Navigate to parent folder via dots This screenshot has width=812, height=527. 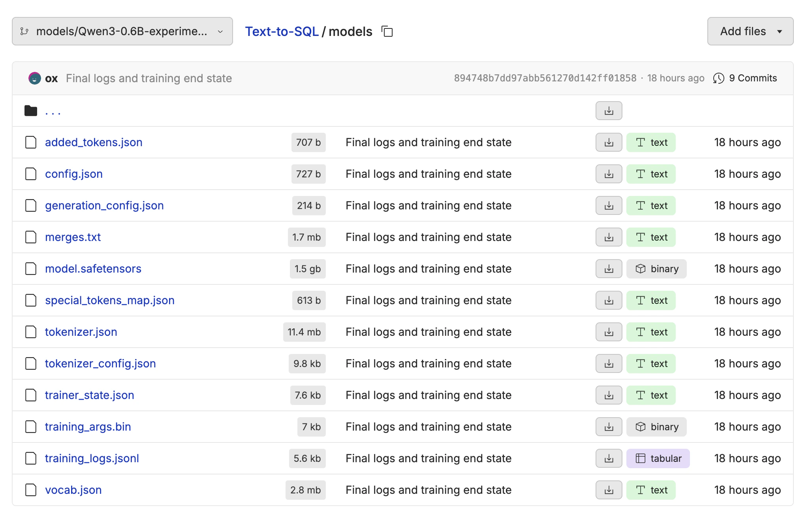point(53,112)
